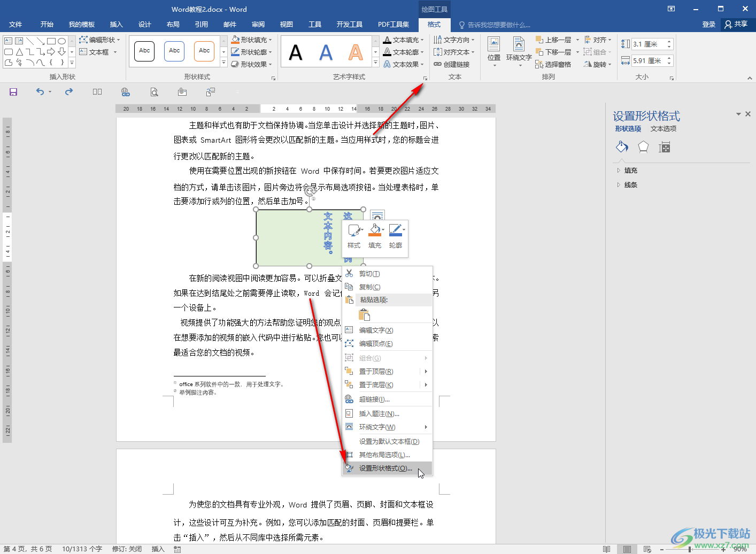
Task: Select the rectangle shape in Insert Shapes gallery
Action: (51, 41)
